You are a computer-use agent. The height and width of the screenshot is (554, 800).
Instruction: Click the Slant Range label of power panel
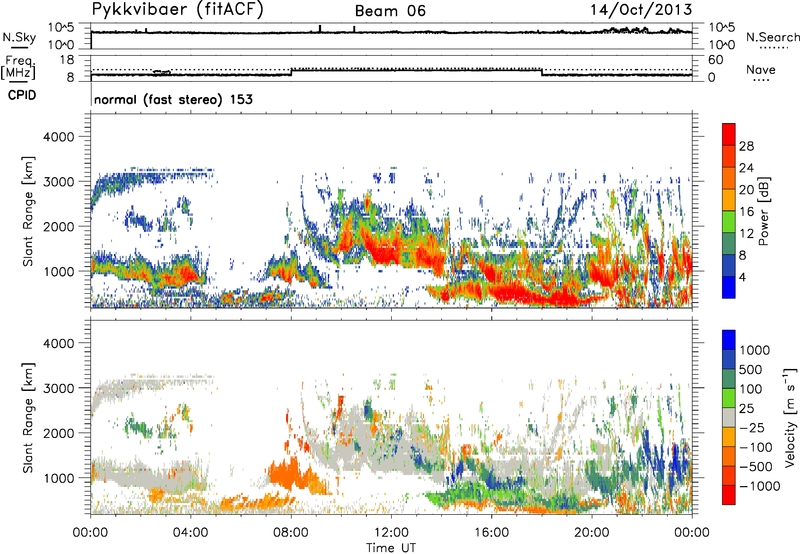[28, 211]
